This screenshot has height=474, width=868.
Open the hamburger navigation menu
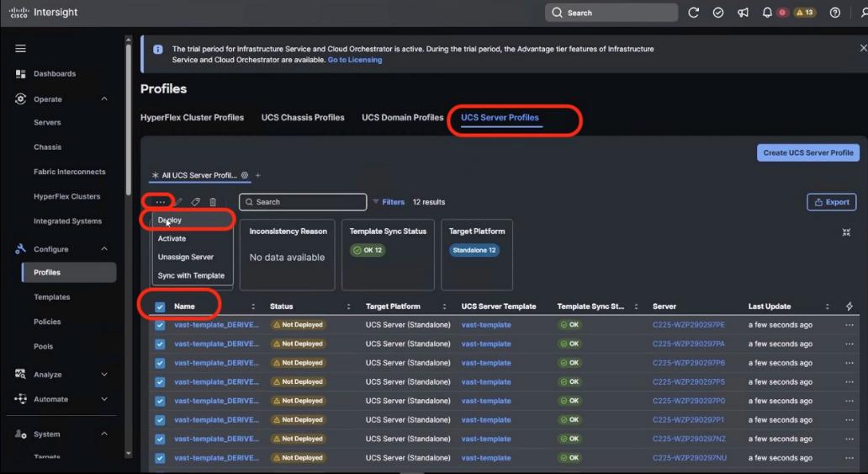20,49
